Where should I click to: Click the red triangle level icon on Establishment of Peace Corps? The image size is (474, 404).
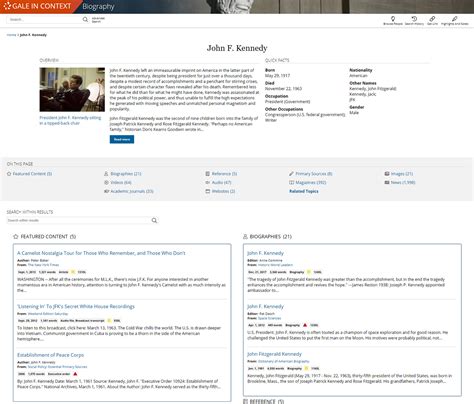point(75,374)
